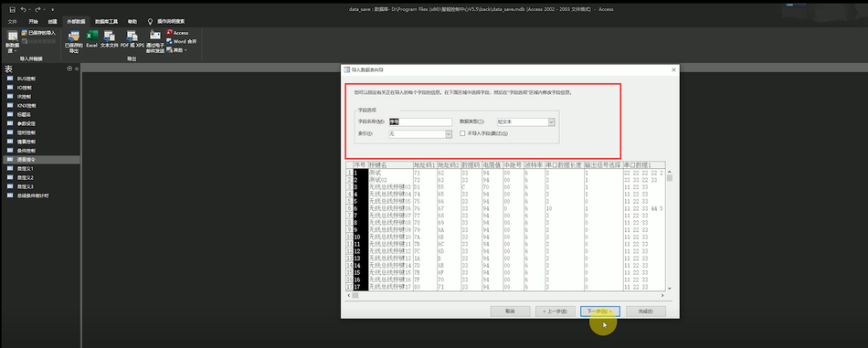
Task: Open navigation pane circular menu button
Action: pyautogui.click(x=69, y=69)
